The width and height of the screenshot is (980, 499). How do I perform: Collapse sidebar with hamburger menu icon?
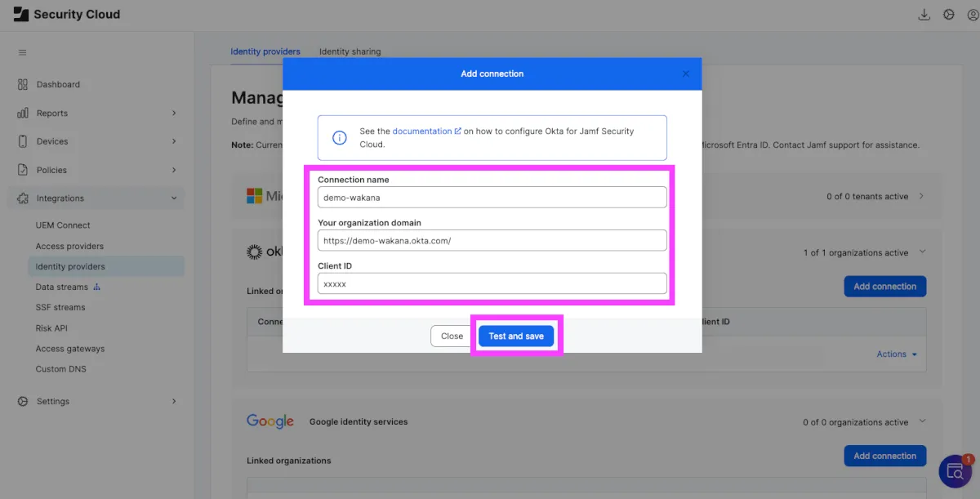tap(23, 52)
